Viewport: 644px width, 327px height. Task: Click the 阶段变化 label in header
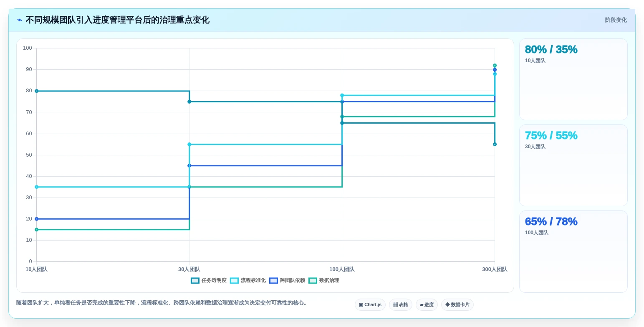(616, 20)
